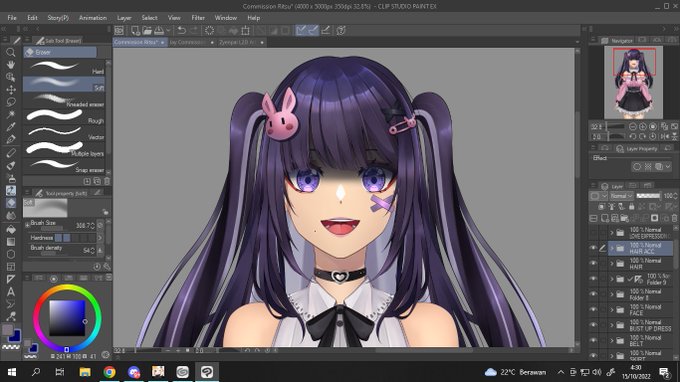Hide the BELT layer folder
This screenshot has height=382, width=680.
point(593,340)
